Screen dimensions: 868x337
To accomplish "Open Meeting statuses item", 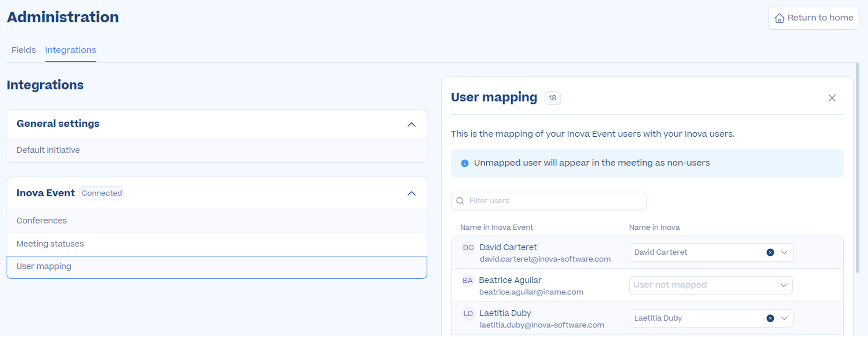I will pyautogui.click(x=217, y=244).
